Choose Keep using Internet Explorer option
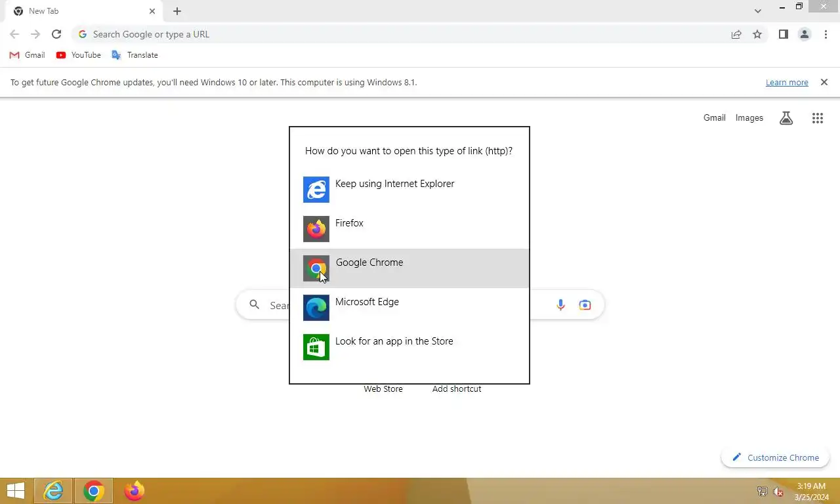The image size is (840, 504). coord(409,190)
